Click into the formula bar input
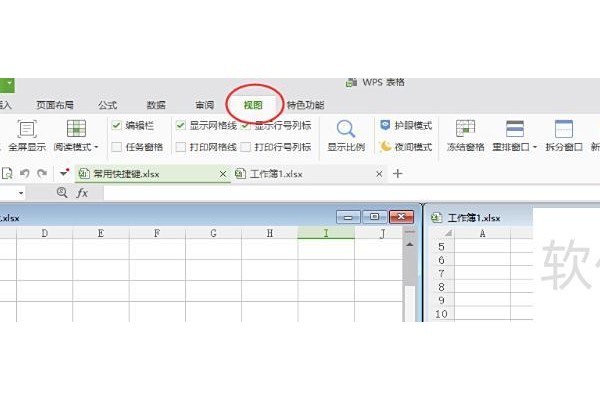Viewport: 600px width, 400px height. pos(351,193)
